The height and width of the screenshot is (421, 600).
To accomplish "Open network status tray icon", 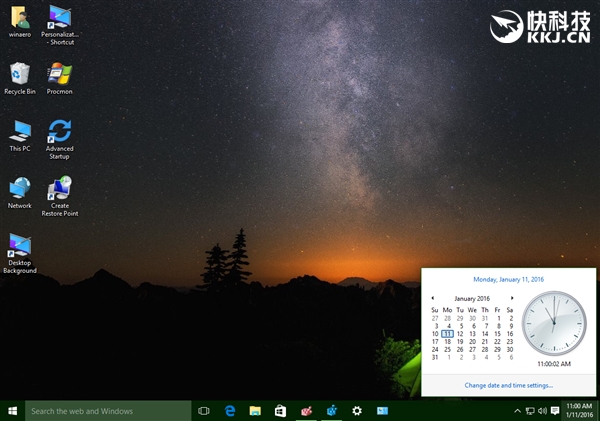I will (530, 411).
